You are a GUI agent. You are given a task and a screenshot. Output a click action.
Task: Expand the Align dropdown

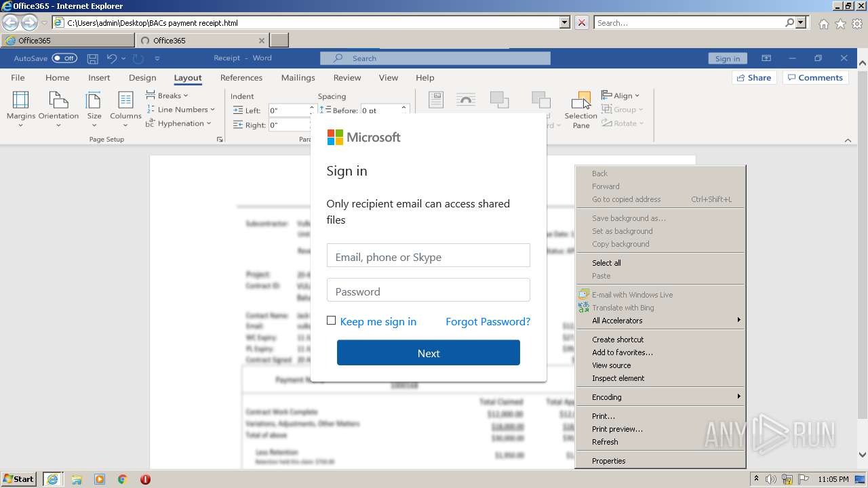coord(620,96)
